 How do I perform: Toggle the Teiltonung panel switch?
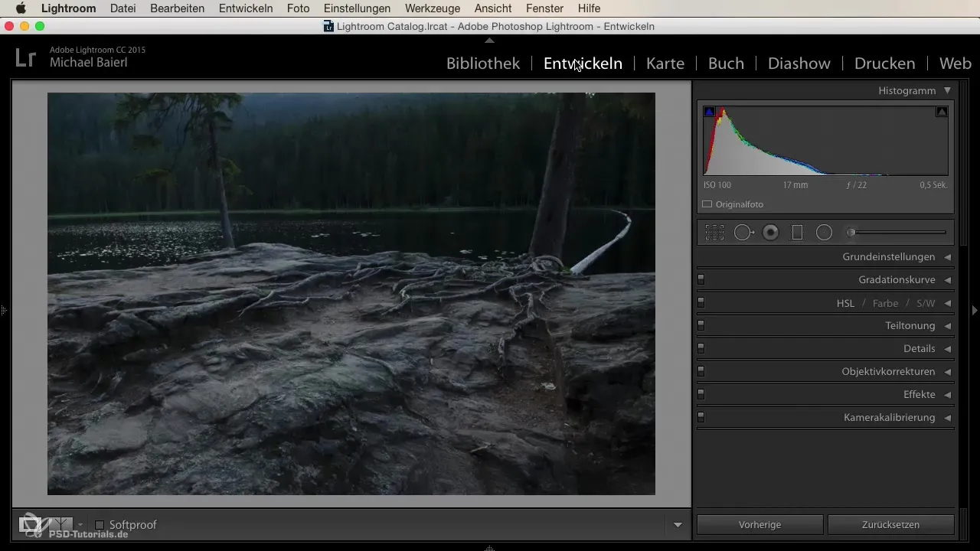point(701,325)
